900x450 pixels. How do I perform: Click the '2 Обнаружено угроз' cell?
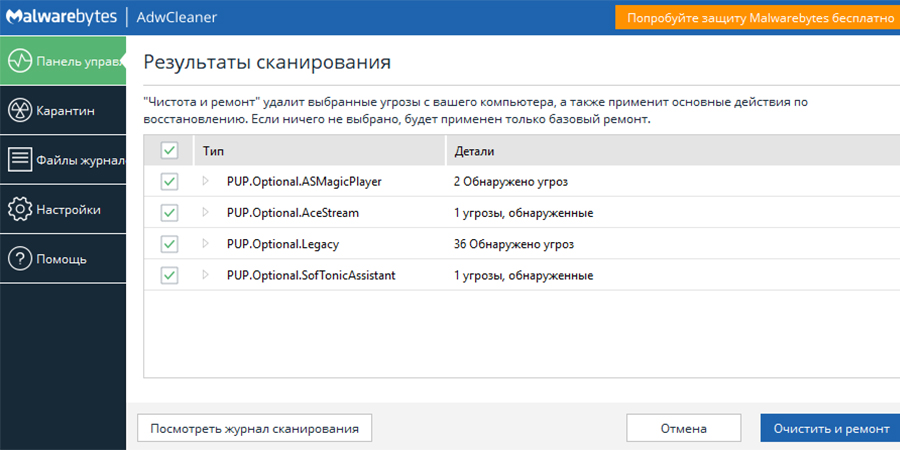coord(511,181)
